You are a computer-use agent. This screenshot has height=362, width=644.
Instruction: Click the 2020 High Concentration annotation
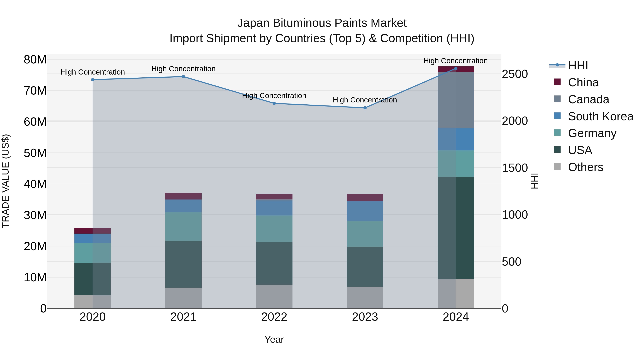tap(92, 72)
